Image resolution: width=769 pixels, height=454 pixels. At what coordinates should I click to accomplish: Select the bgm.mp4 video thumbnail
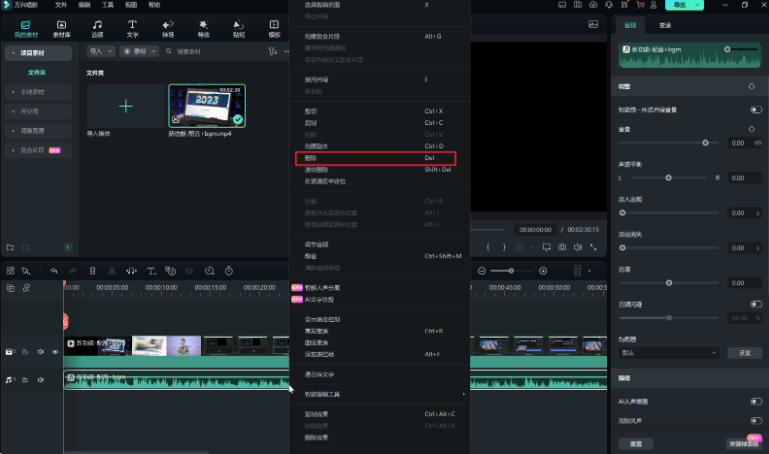[207, 105]
